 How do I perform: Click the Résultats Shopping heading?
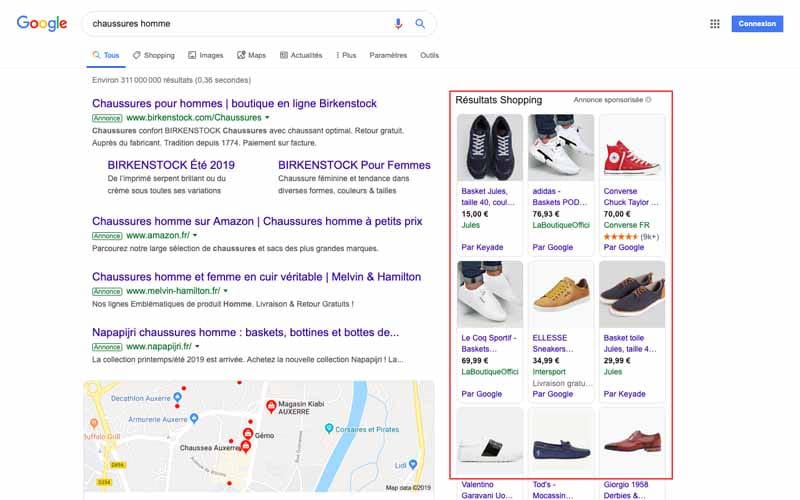click(x=498, y=100)
